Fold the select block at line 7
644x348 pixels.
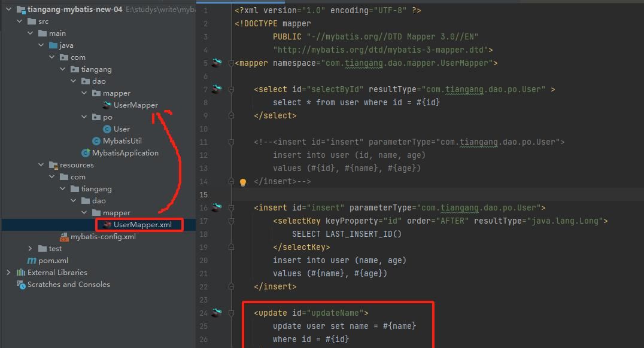coord(232,89)
